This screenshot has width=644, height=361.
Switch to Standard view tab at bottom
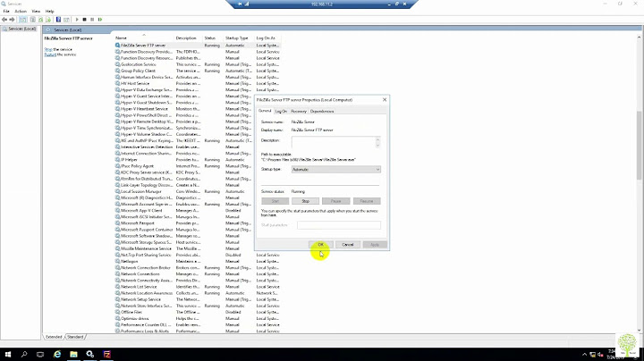click(x=75, y=337)
